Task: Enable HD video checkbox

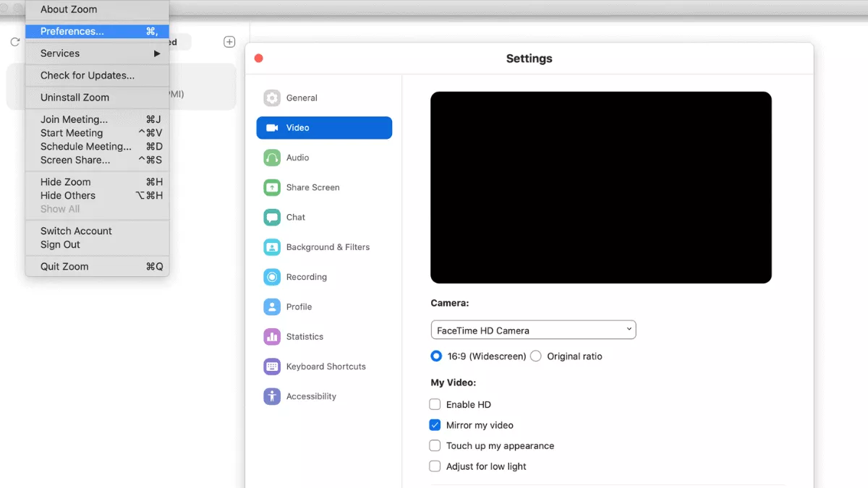Action: pos(435,404)
